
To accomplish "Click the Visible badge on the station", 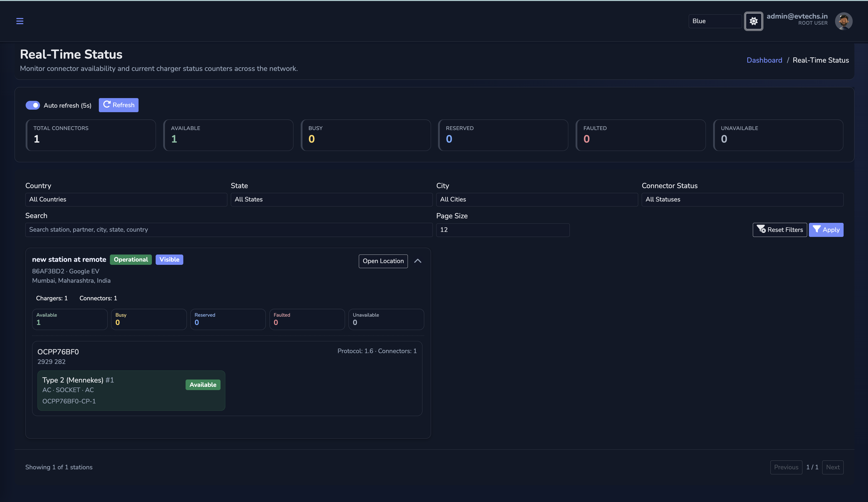I will (x=169, y=260).
